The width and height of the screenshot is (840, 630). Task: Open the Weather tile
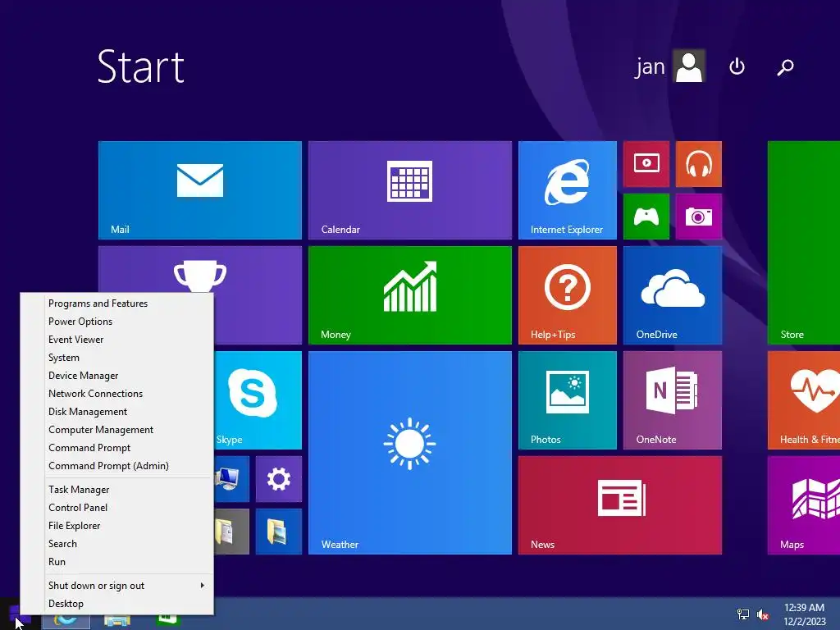(x=410, y=453)
